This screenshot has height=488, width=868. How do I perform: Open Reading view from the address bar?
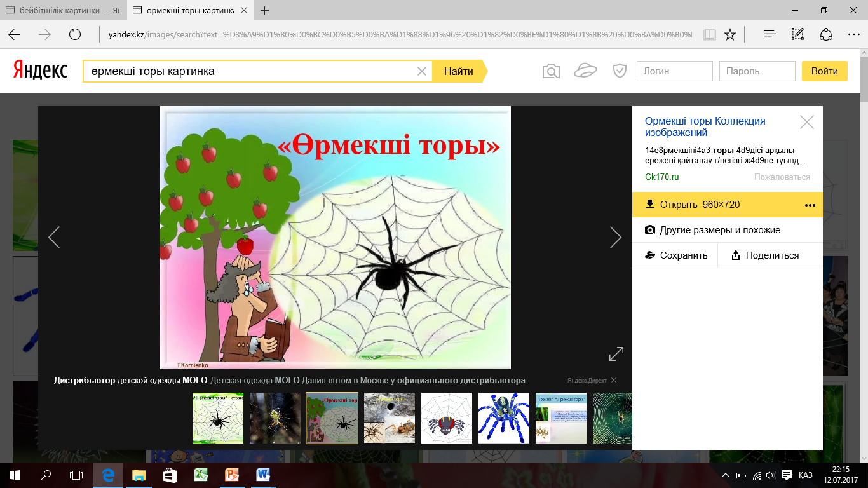pos(709,34)
